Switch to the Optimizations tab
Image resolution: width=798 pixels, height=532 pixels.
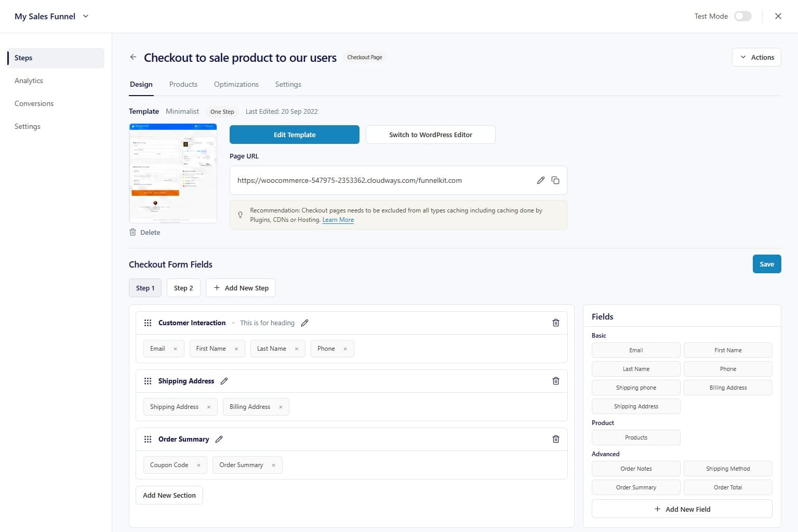click(x=236, y=84)
